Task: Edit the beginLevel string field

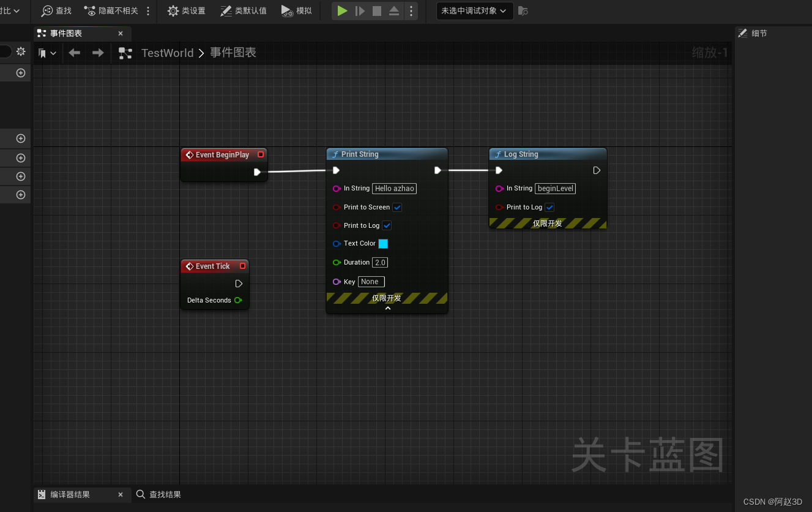Action: click(x=556, y=189)
